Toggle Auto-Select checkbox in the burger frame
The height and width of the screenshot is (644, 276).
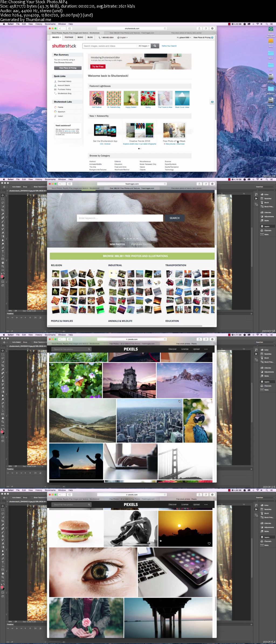pyautogui.click(x=11, y=498)
